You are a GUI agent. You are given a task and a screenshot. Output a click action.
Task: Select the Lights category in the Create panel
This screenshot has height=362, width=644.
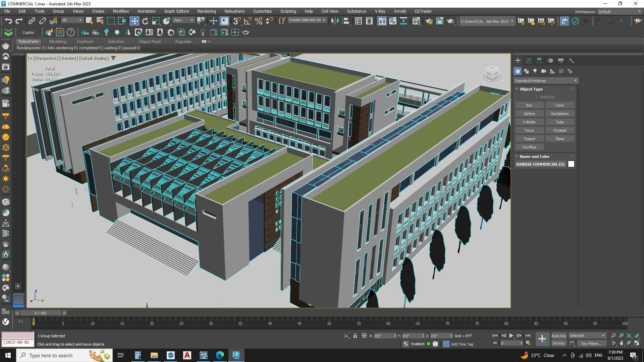tap(535, 71)
